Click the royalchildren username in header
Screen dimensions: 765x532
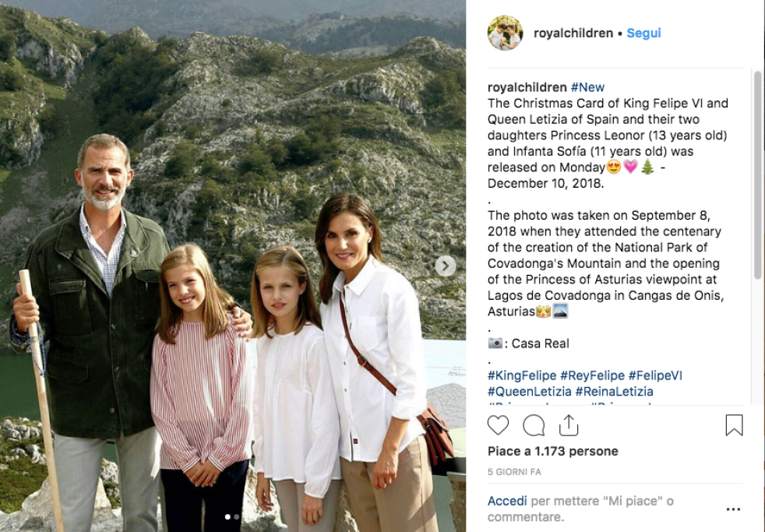pyautogui.click(x=573, y=33)
